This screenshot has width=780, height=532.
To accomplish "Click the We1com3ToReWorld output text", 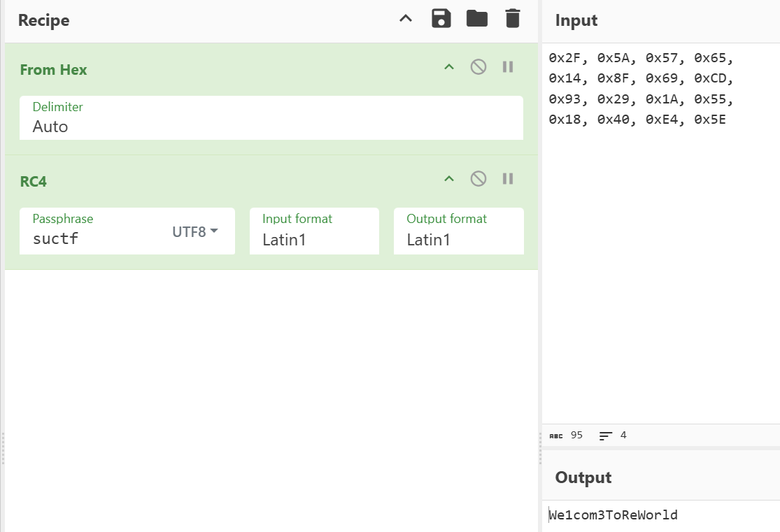I will click(x=614, y=516).
